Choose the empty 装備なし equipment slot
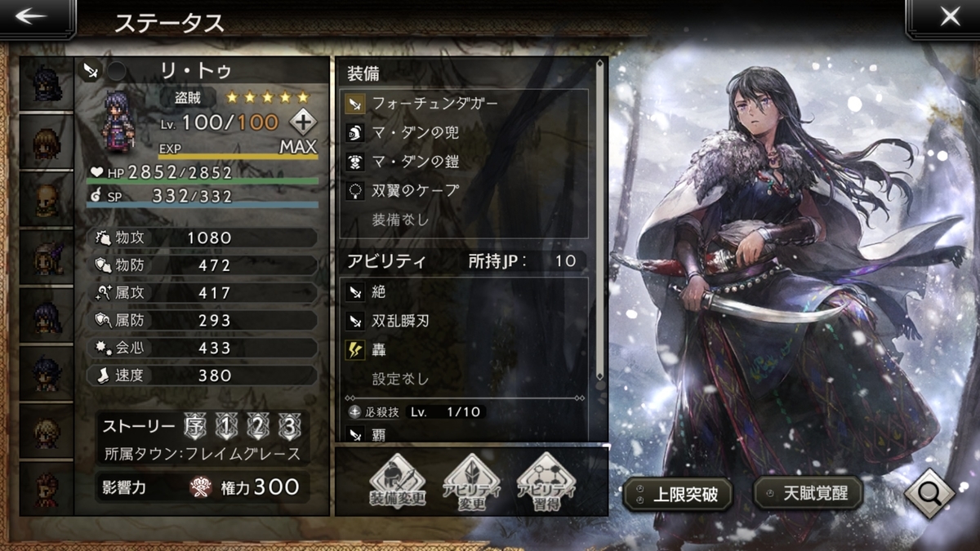980x551 pixels. click(464, 220)
